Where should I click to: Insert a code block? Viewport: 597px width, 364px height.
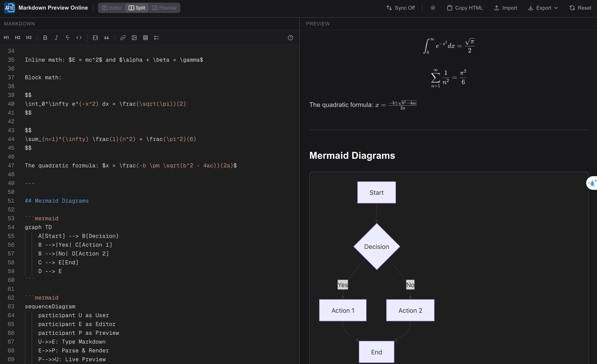coord(95,38)
